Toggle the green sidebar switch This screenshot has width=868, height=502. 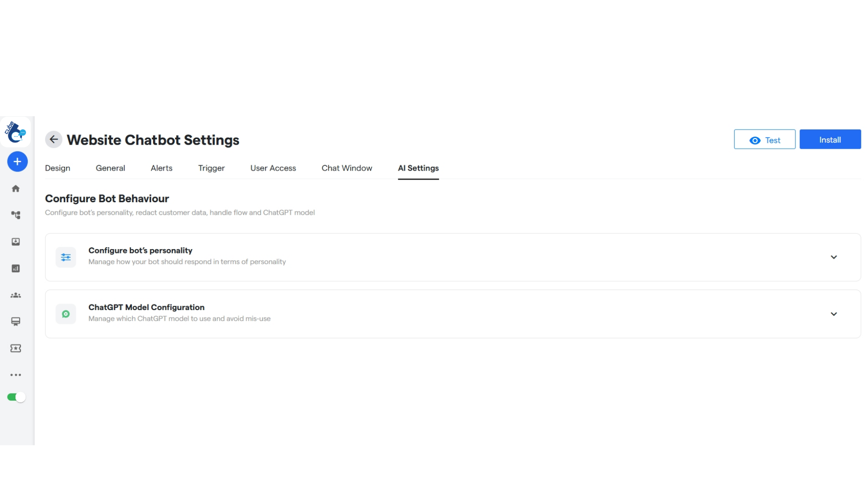(x=16, y=397)
